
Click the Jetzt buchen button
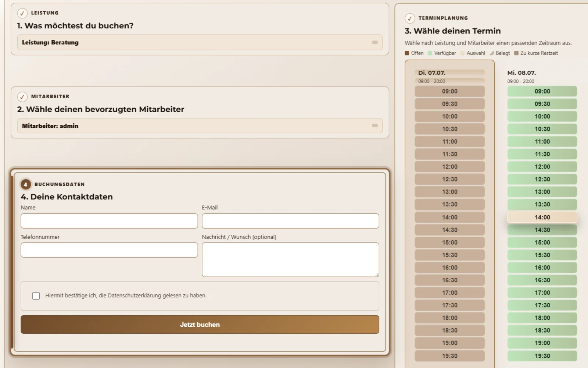(200, 325)
